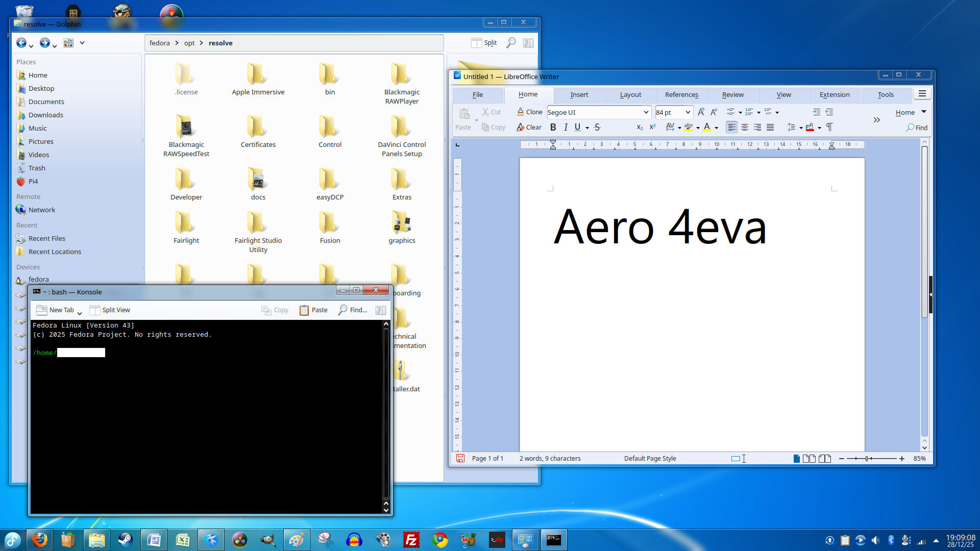Enable strikethrough formatting

click(597, 128)
